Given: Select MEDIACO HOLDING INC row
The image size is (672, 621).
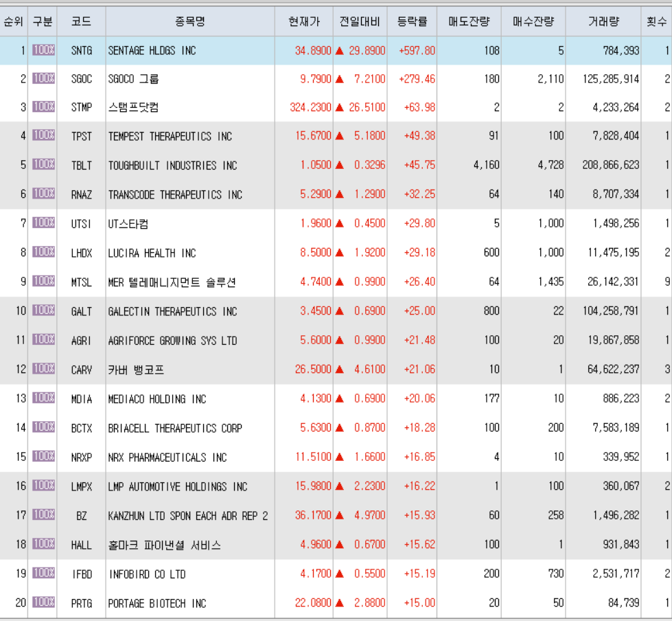Looking at the screenshot, I should (x=336, y=399).
